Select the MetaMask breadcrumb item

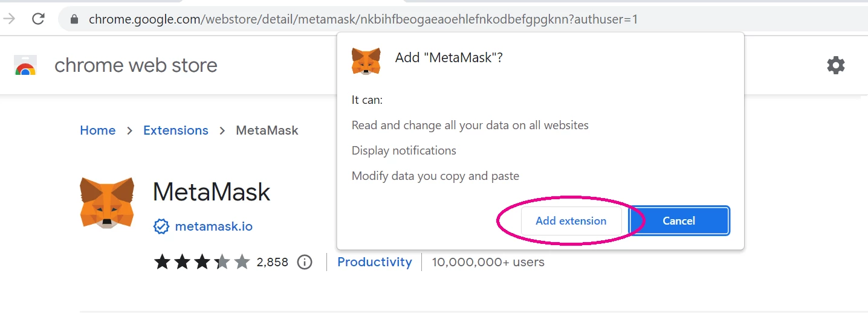pos(267,130)
